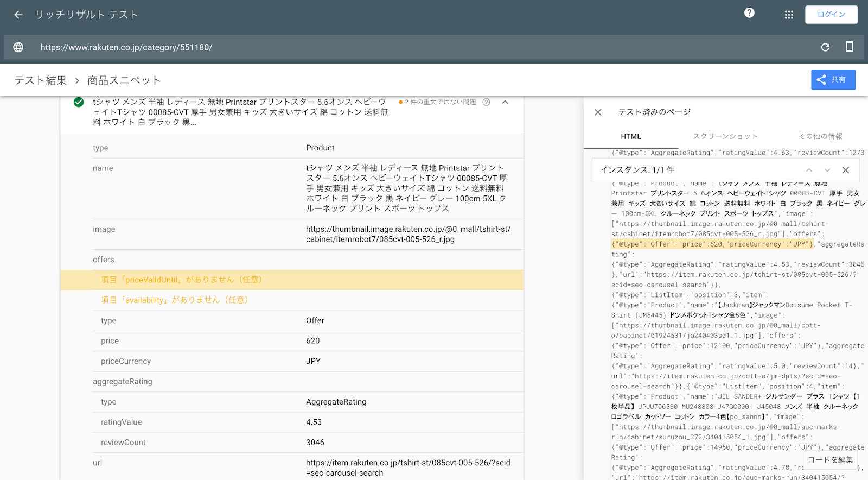
Task: Switch to the HTML tab
Action: (x=631, y=136)
